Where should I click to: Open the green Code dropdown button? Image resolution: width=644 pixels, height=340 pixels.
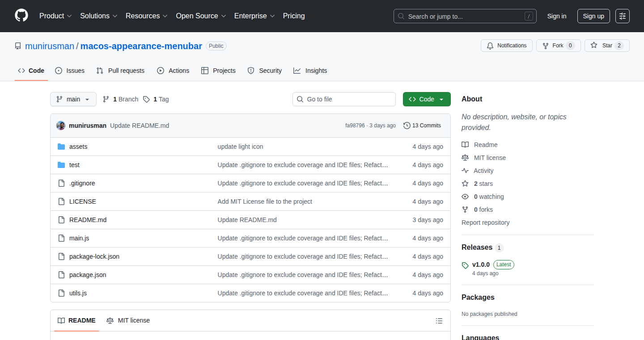pyautogui.click(x=427, y=99)
